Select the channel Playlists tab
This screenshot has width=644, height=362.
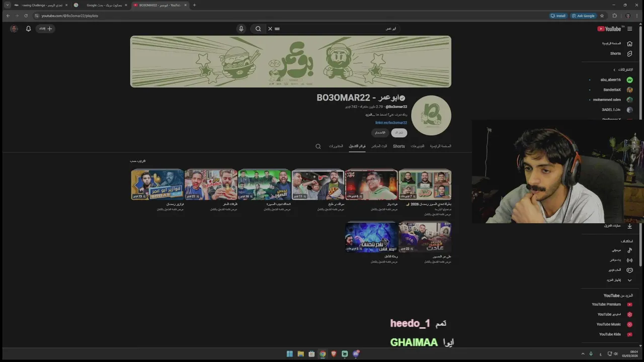[357, 146]
